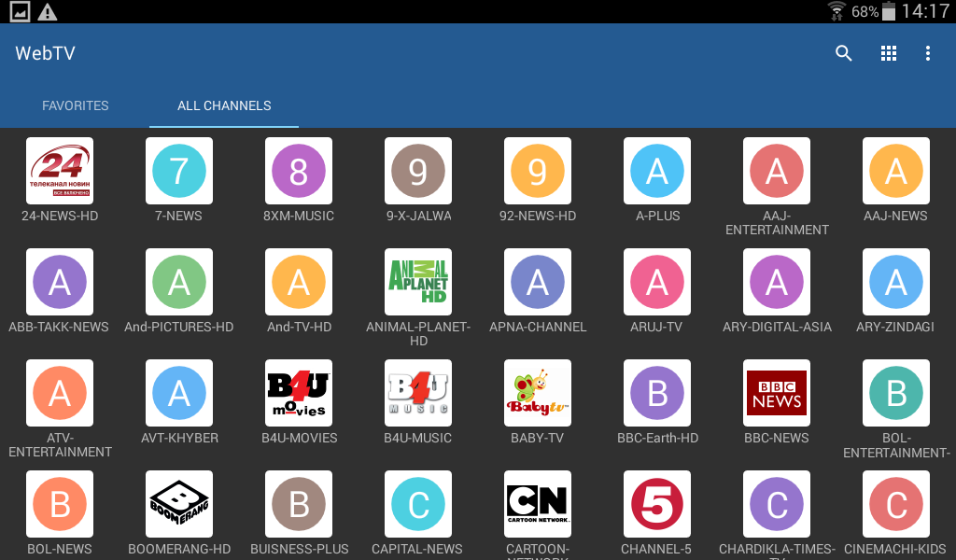Switch layout using the grid view icon

point(889,53)
